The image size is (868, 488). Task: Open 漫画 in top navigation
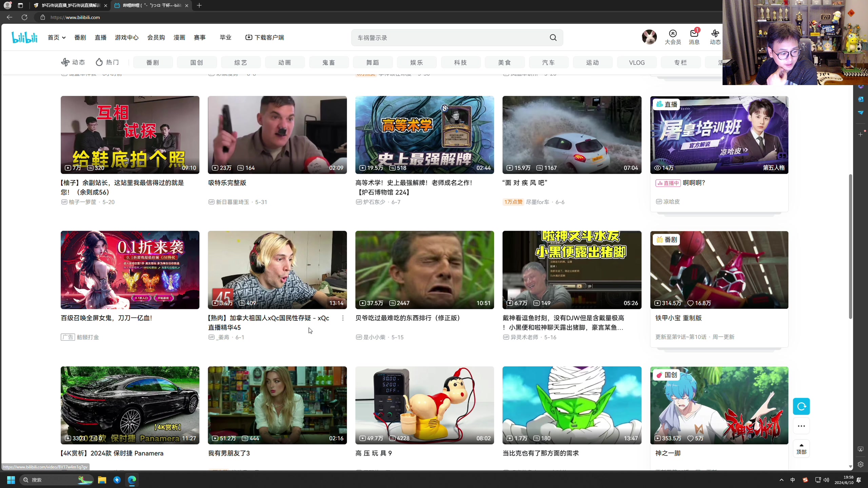coord(179,37)
